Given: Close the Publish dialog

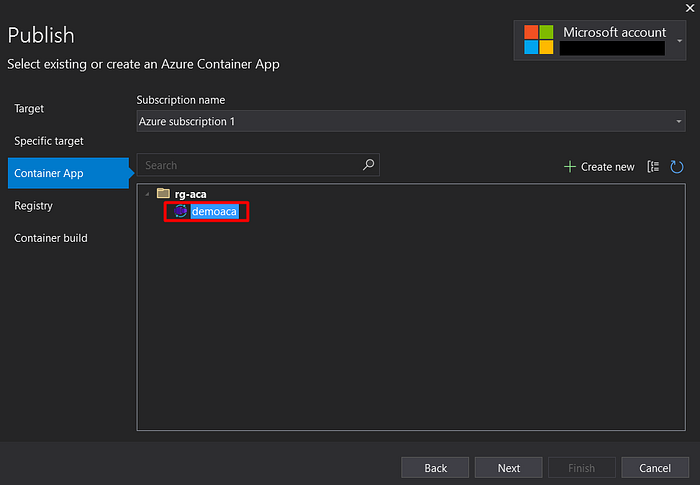Looking at the screenshot, I should pos(690,8).
